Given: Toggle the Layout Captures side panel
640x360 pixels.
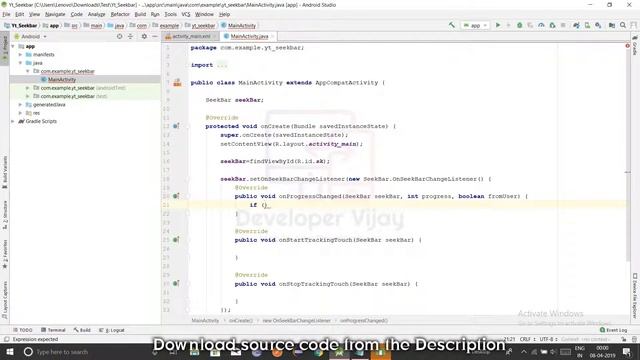Looking at the screenshot, I should [4, 300].
